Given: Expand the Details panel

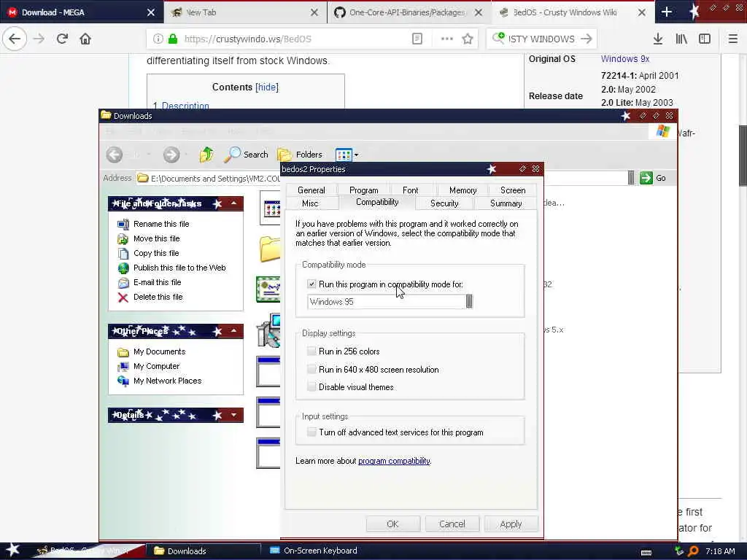Looking at the screenshot, I should click(x=233, y=415).
